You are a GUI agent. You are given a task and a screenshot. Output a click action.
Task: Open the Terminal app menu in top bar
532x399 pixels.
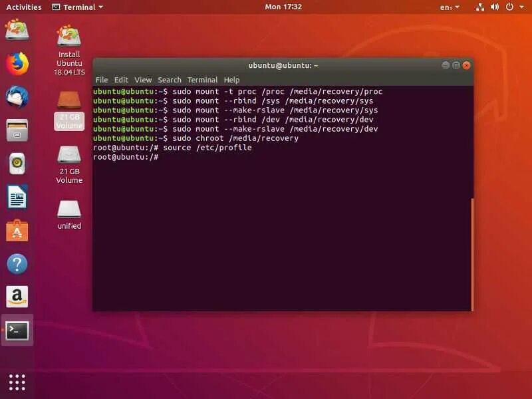point(77,7)
